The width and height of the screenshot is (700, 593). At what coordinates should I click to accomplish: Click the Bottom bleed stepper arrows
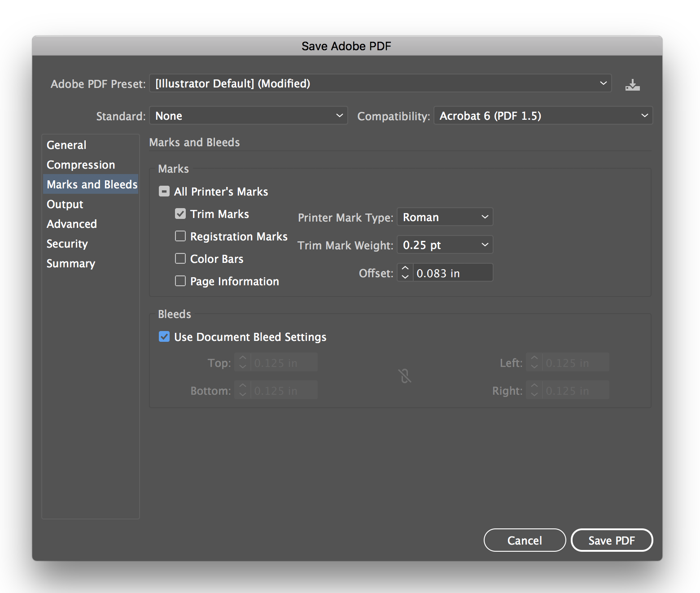[x=243, y=390]
